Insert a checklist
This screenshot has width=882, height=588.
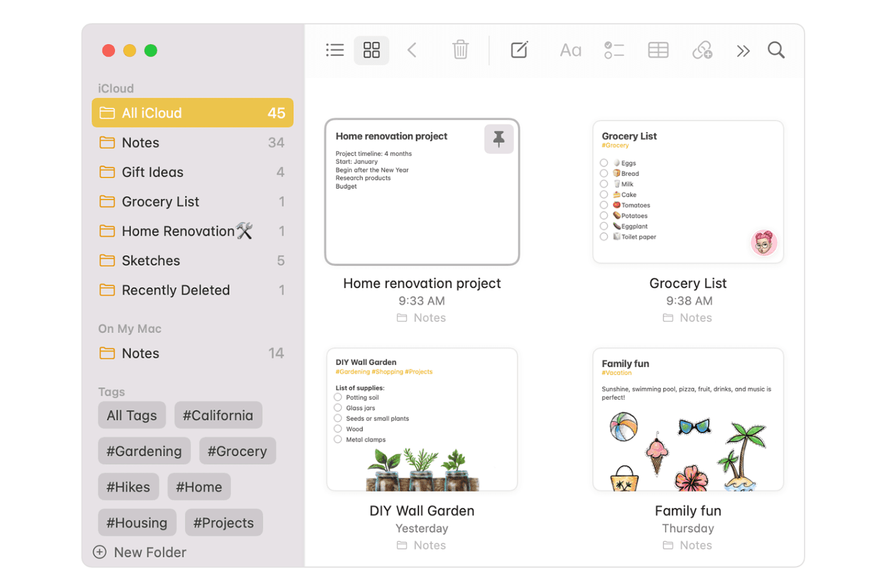pyautogui.click(x=614, y=50)
